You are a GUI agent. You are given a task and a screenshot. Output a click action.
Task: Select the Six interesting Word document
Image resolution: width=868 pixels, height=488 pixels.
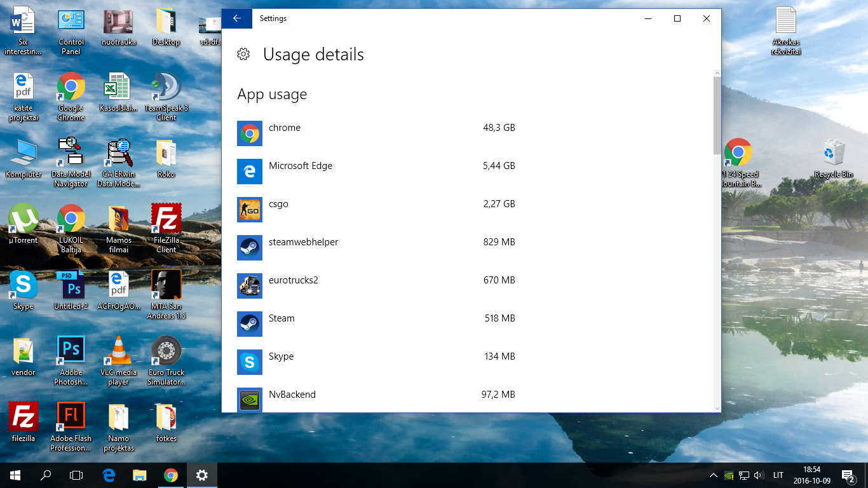24,32
